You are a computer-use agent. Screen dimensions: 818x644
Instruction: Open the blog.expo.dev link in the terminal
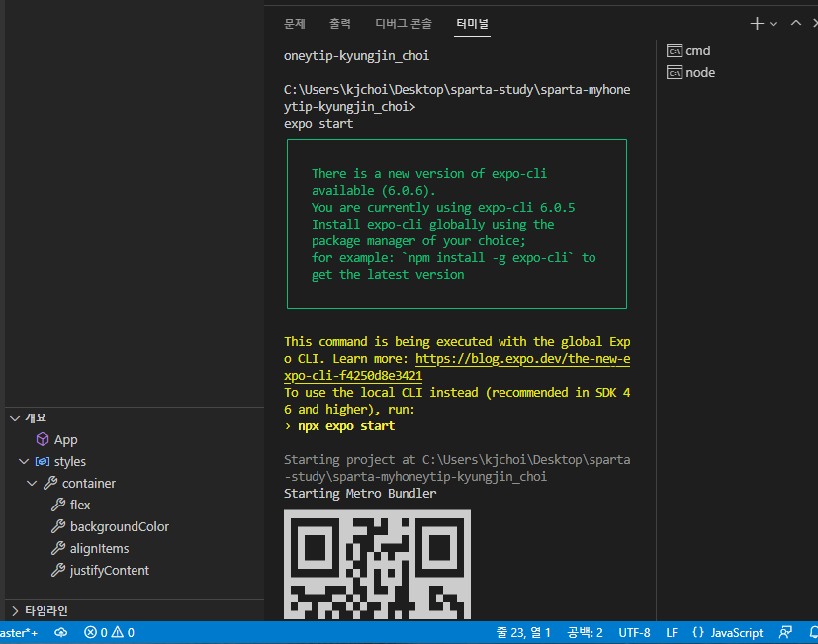coord(522,359)
